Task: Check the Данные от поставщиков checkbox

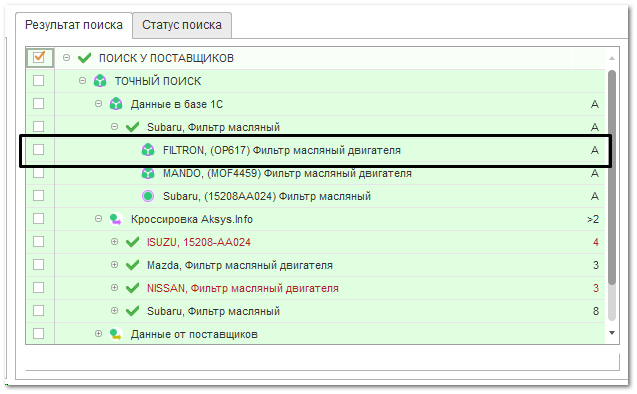Action: pyautogui.click(x=39, y=333)
